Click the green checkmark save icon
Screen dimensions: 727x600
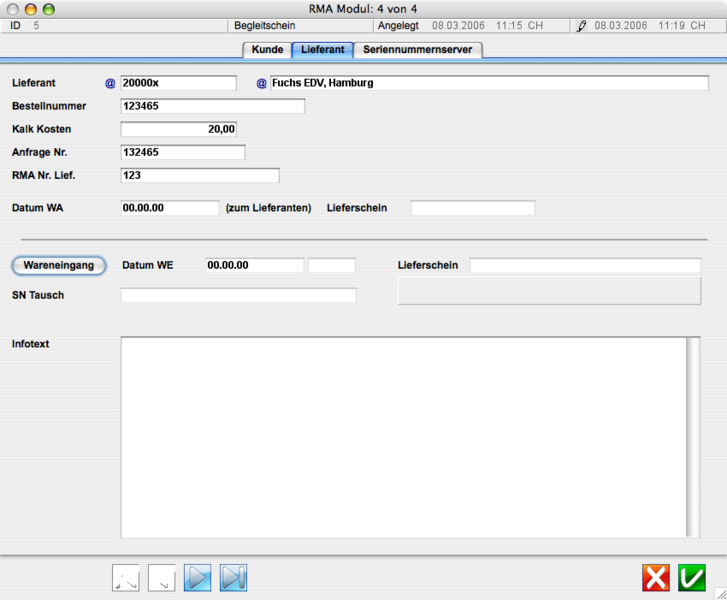point(692,578)
